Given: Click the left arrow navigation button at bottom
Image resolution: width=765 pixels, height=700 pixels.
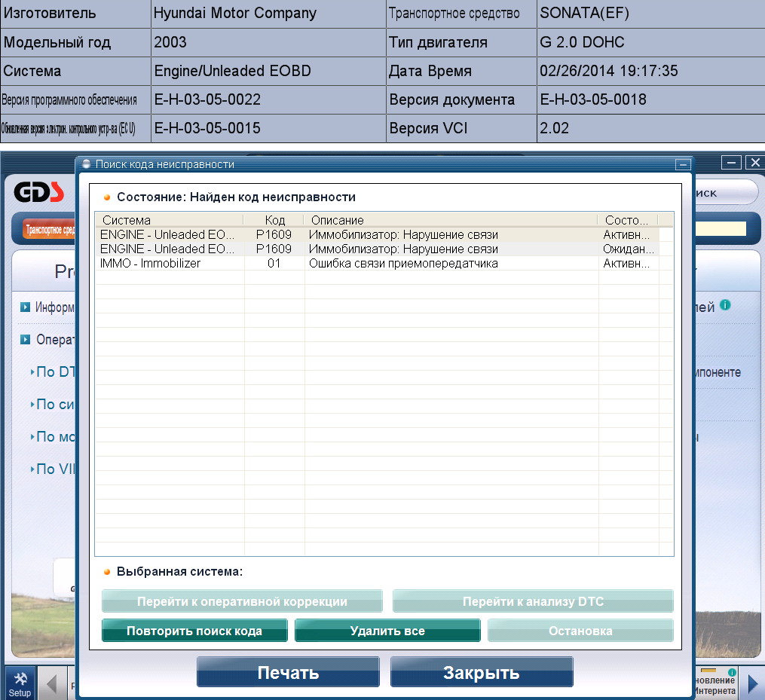Looking at the screenshot, I should tap(51, 683).
